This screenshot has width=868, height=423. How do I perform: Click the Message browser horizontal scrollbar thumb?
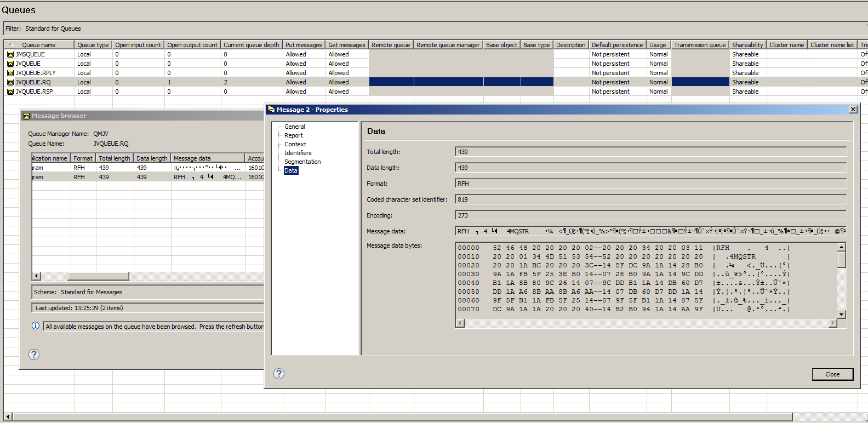pyautogui.click(x=98, y=276)
